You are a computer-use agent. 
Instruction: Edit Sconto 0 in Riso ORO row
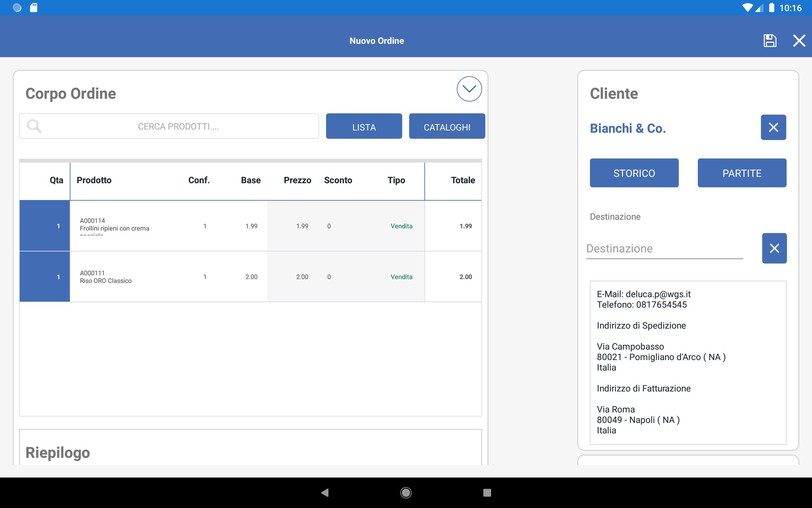pyautogui.click(x=329, y=277)
